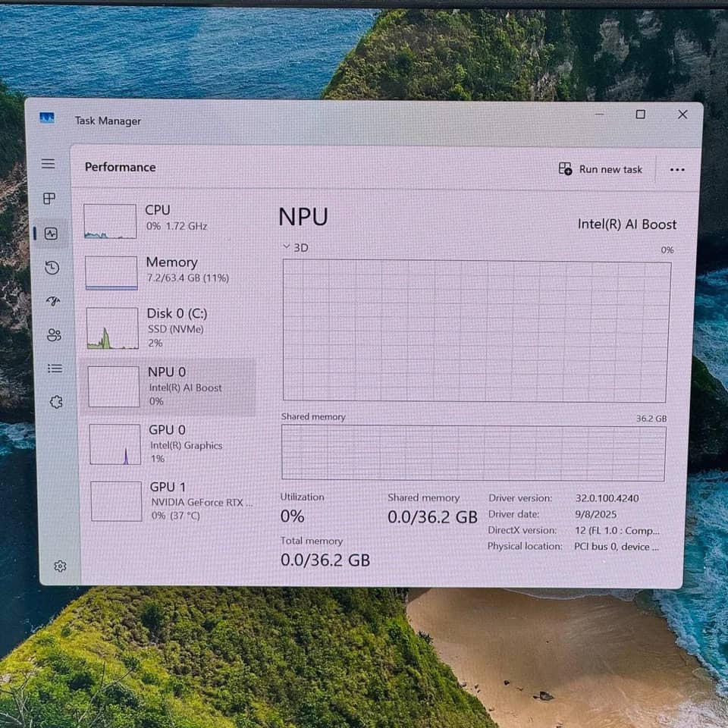The width and height of the screenshot is (728, 728).
Task: Click the Performance page heading
Action: coord(121,167)
